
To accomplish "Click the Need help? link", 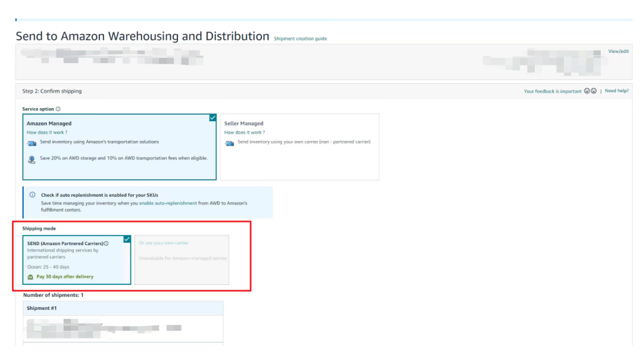I will pyautogui.click(x=616, y=91).
